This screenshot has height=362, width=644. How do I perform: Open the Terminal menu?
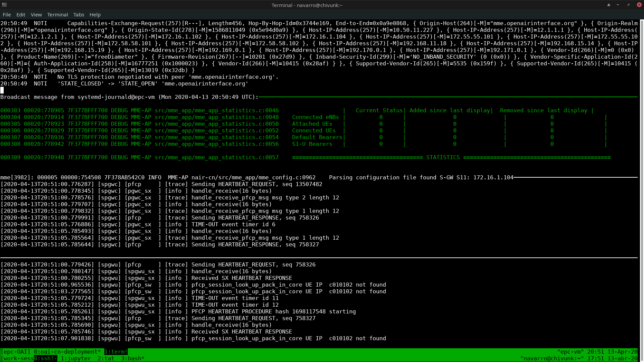point(57,15)
